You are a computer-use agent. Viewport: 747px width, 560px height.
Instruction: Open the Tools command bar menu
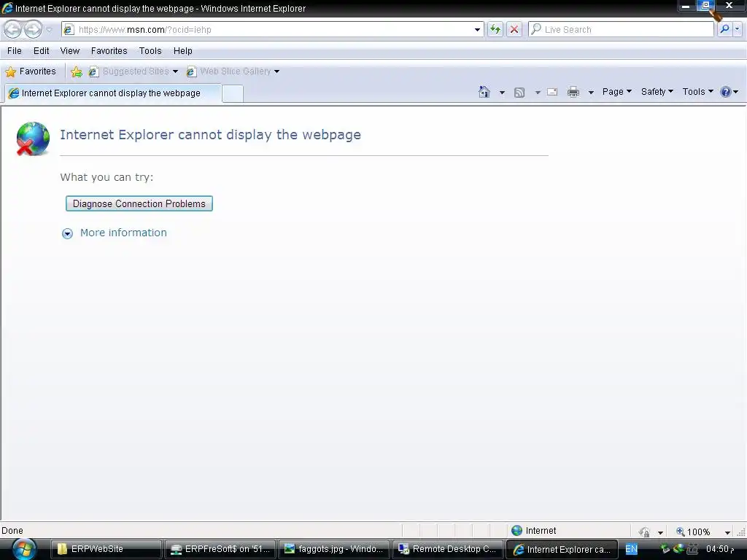coord(698,92)
